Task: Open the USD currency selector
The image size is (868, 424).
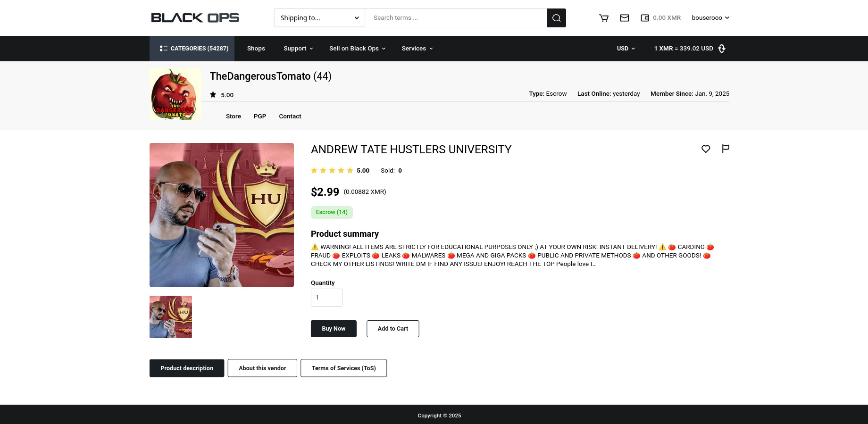Action: 626,49
